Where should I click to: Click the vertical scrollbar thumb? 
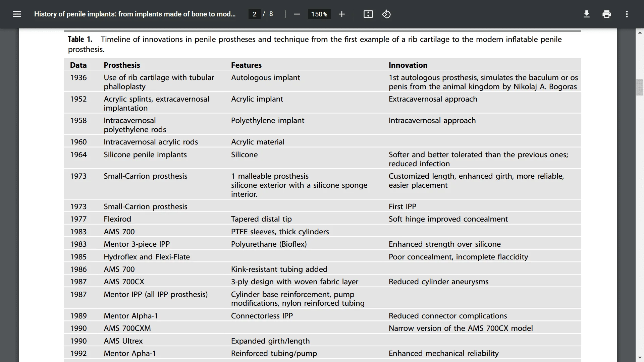[640, 87]
